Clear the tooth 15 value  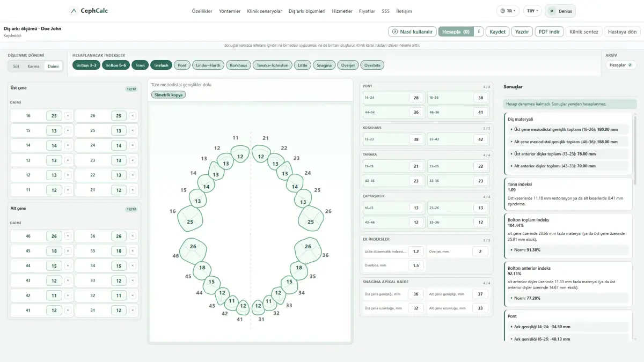click(68, 130)
